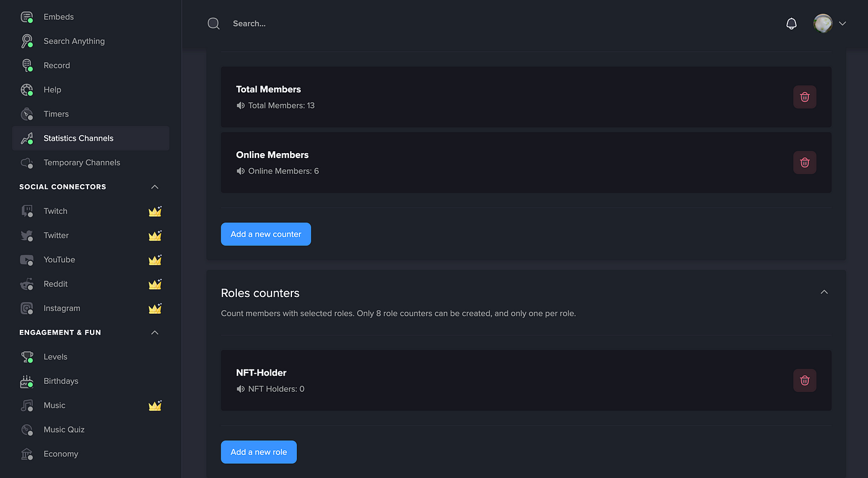Click Add a new counter button
Viewport: 868px width, 478px height.
265,234
